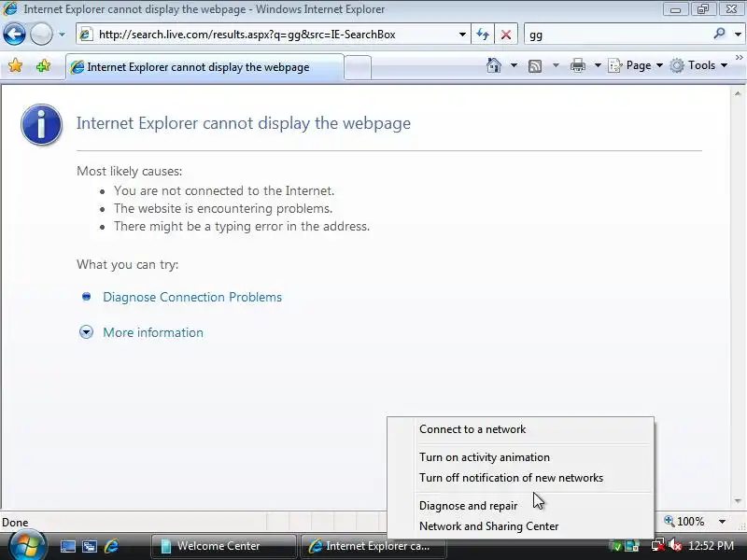747x560 pixels.
Task: Open the Page menu
Action: (x=636, y=65)
